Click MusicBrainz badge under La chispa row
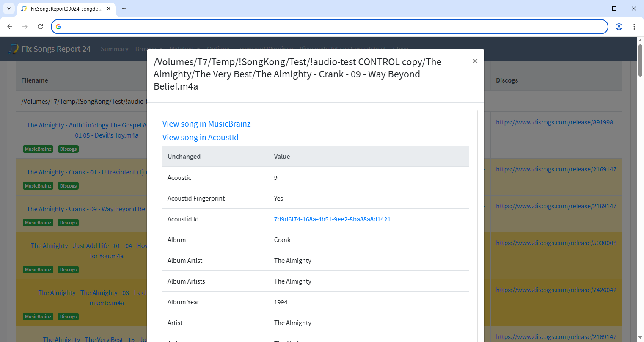 point(38,317)
